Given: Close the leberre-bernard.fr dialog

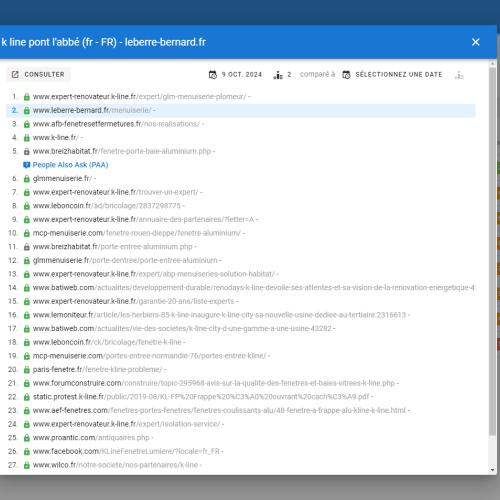Looking at the screenshot, I should [475, 42].
